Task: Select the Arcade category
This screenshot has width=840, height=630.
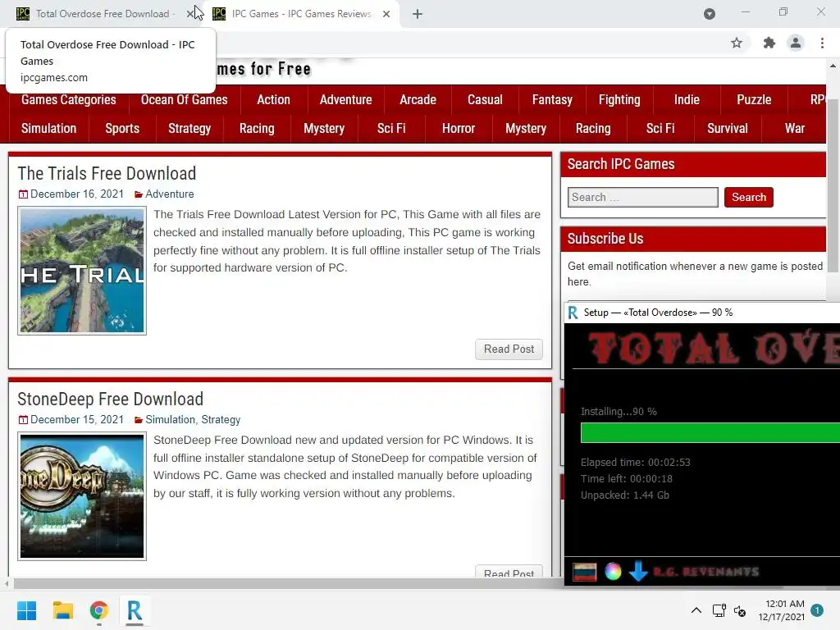Action: (418, 99)
